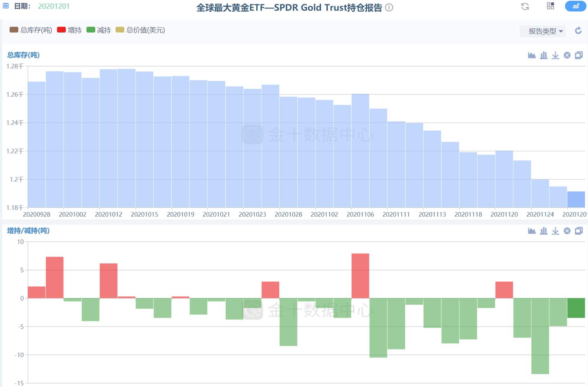
Task: Switch 增持/减持 chart to area view
Action: tap(532, 231)
